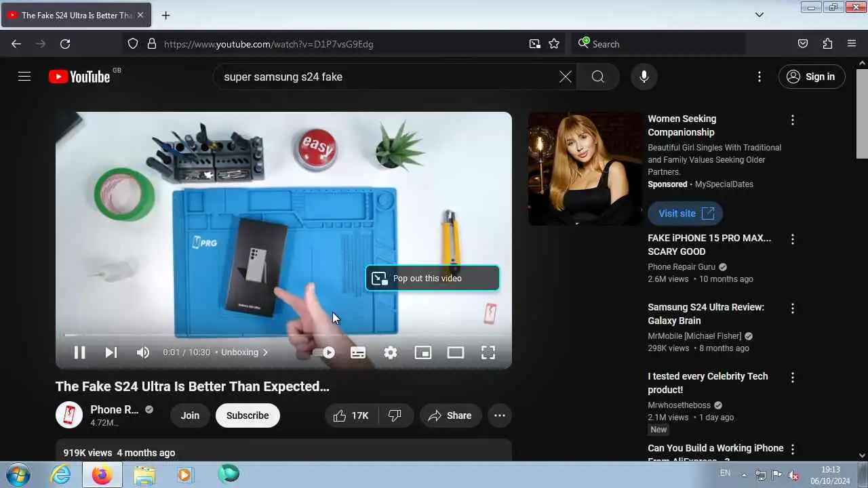Click Pop out this video button
Image resolution: width=868 pixels, height=488 pixels.
433,279
